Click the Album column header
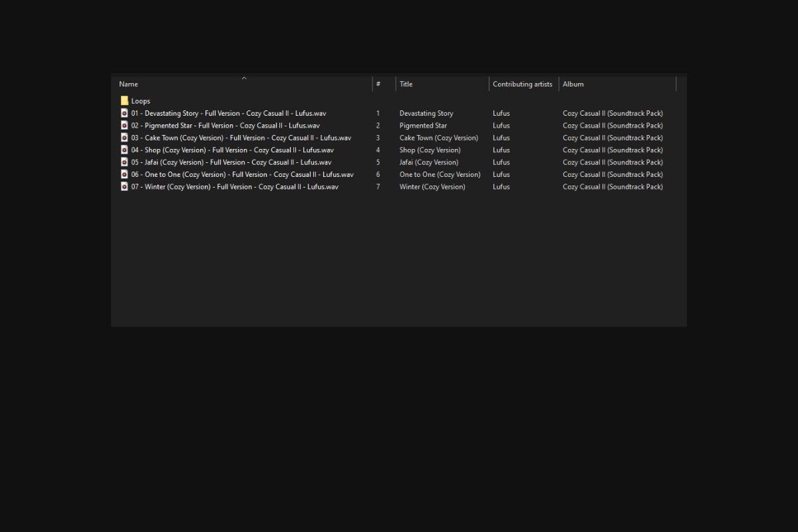798x532 pixels. point(573,84)
